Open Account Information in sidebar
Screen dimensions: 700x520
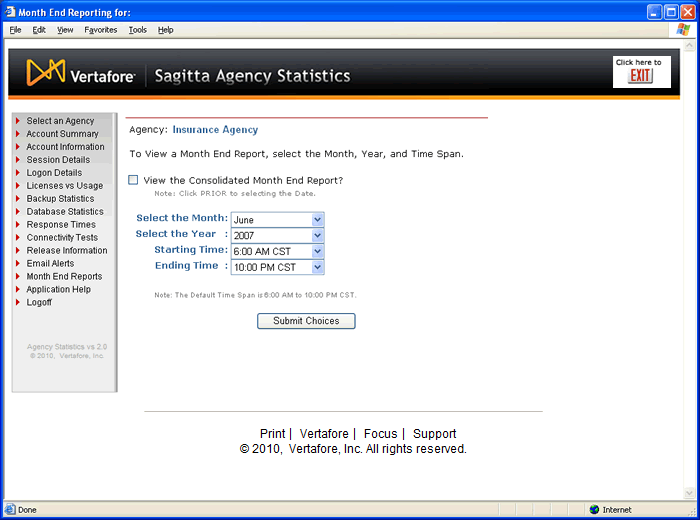click(65, 146)
